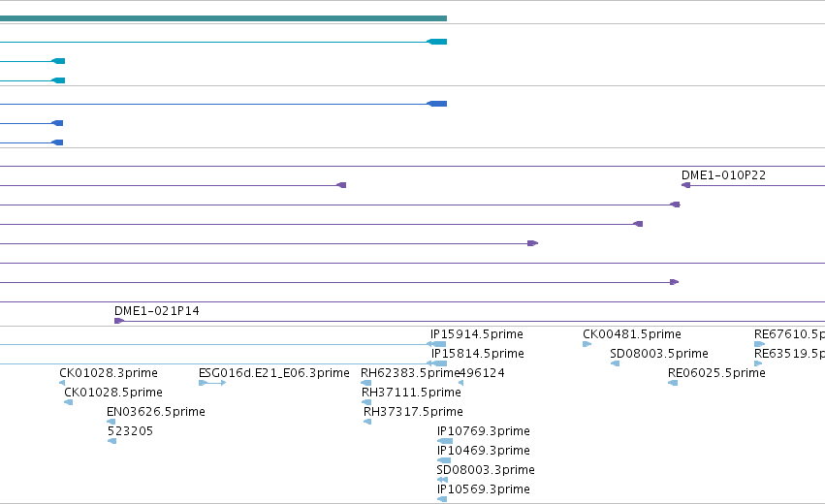
Task: Open the IP15914.5prime EST label
Action: coord(477,334)
